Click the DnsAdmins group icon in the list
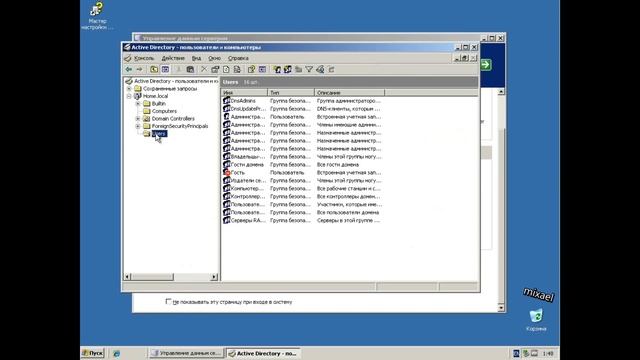Viewport: 640px width, 360px height. coord(227,100)
